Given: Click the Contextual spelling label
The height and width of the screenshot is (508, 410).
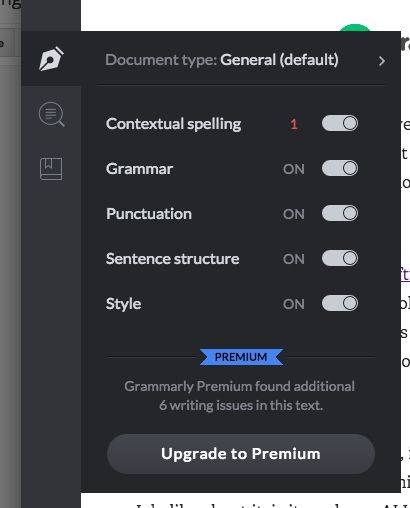Looking at the screenshot, I should tap(173, 124).
